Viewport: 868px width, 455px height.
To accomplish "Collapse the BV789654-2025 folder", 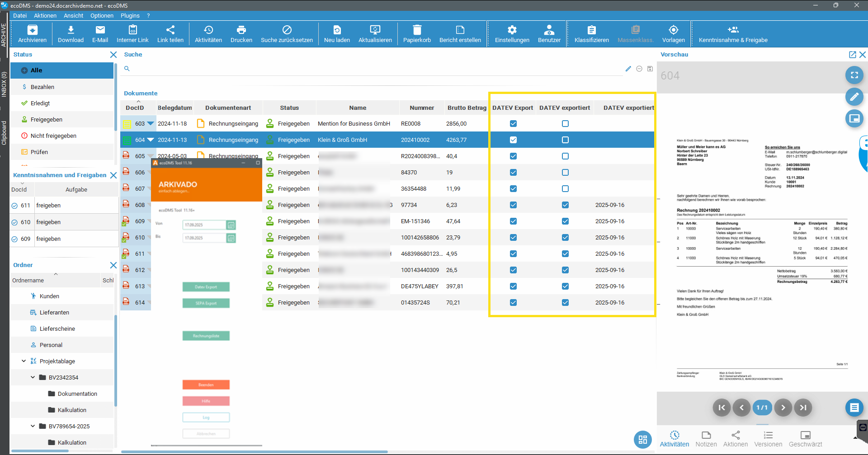I will click(33, 426).
